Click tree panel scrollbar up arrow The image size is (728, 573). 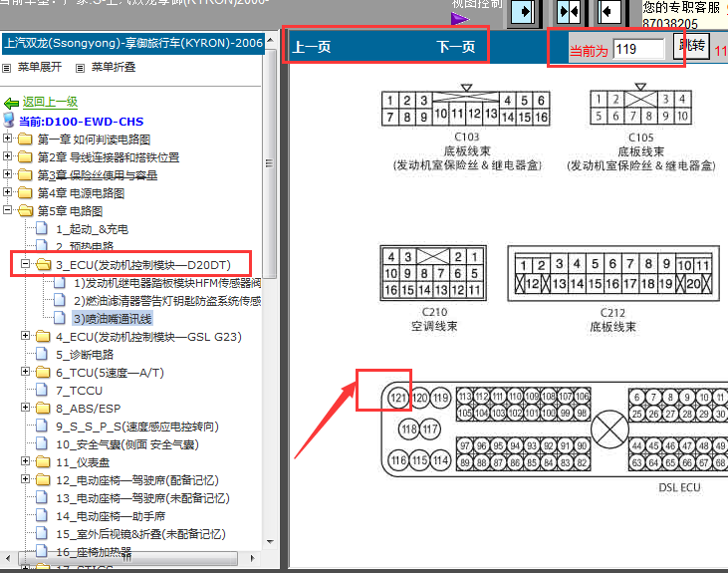[270, 40]
